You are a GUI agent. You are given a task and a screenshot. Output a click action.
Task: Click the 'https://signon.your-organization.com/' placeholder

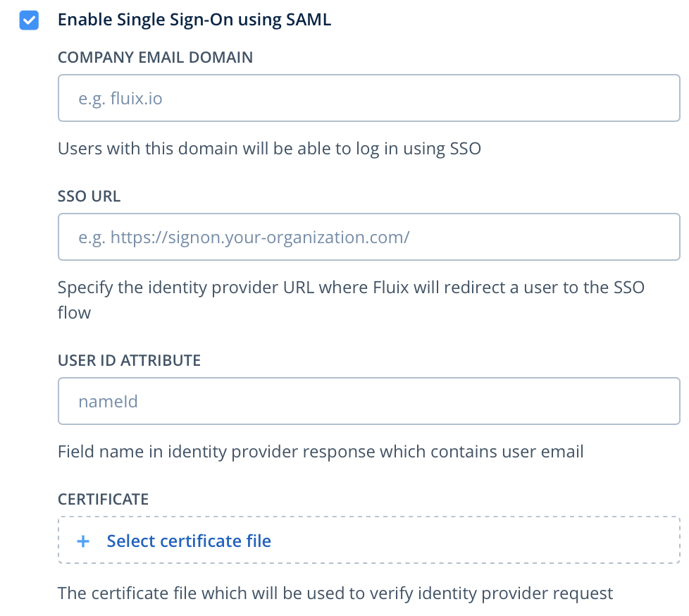[x=244, y=238]
